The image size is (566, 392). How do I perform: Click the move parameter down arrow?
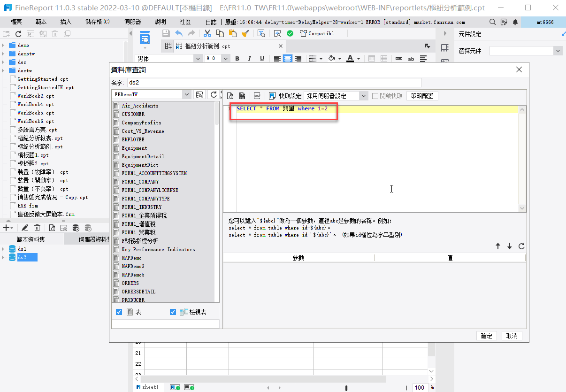tap(510, 246)
